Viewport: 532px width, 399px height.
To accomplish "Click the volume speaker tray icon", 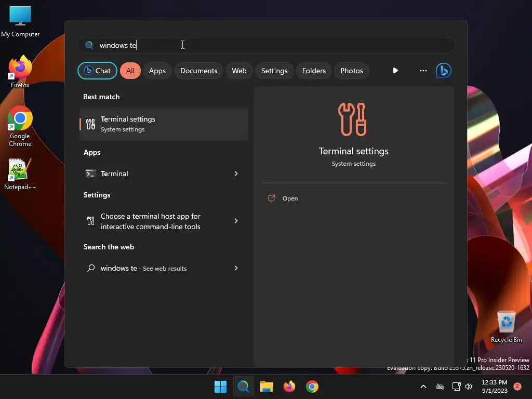I will (x=469, y=387).
